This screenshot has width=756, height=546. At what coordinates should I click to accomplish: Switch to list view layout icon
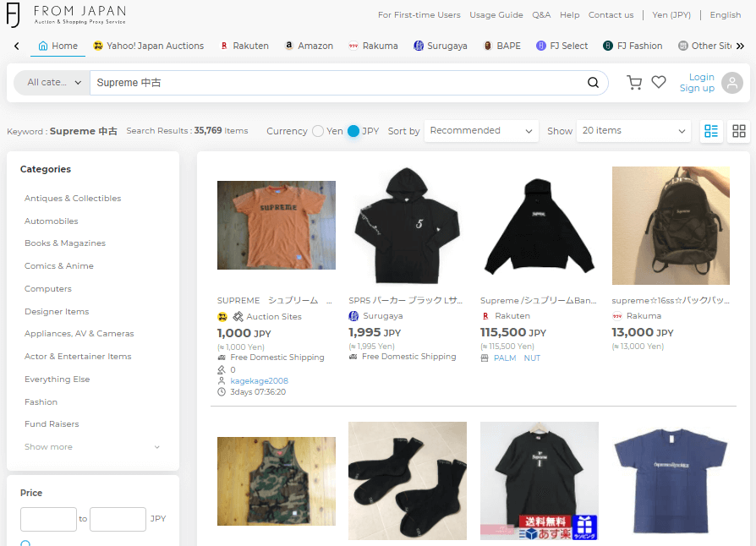(x=711, y=131)
